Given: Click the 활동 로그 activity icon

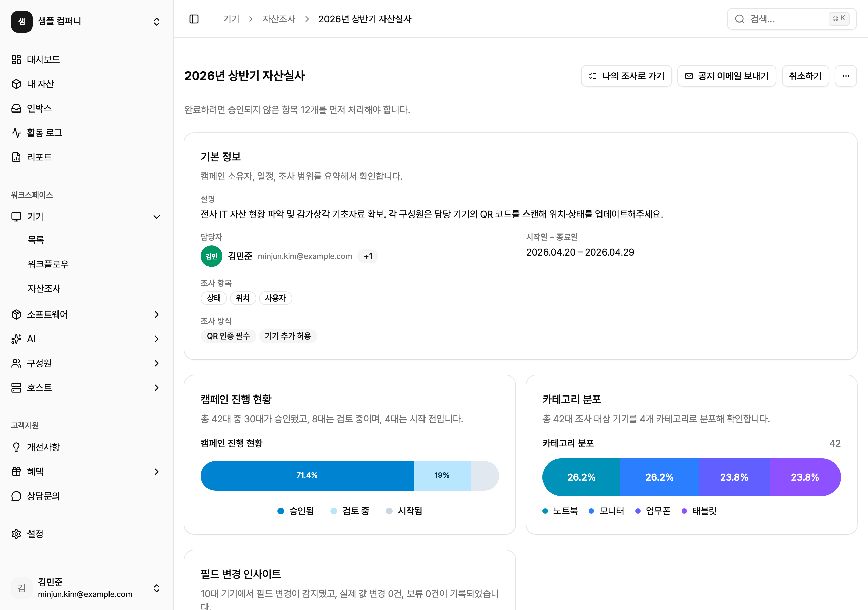Looking at the screenshot, I should [16, 133].
